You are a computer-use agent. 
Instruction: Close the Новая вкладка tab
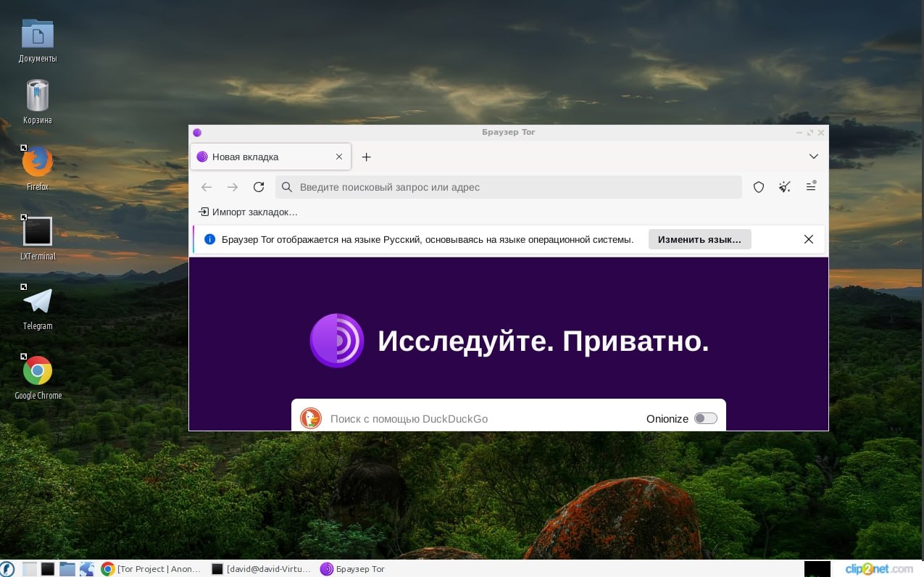(x=339, y=157)
